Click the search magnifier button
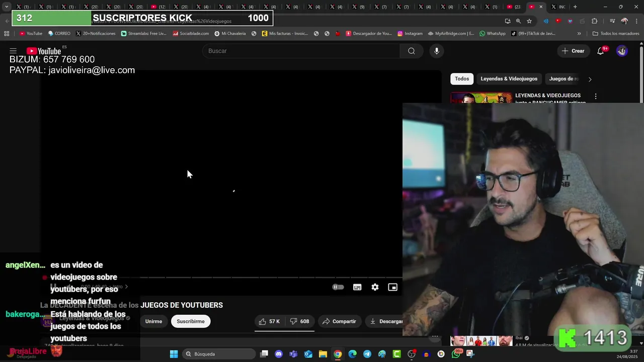 click(x=412, y=51)
